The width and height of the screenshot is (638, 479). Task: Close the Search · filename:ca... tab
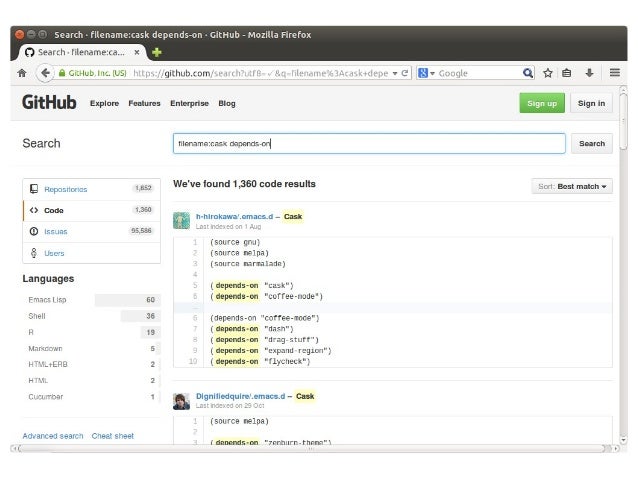pyautogui.click(x=137, y=52)
